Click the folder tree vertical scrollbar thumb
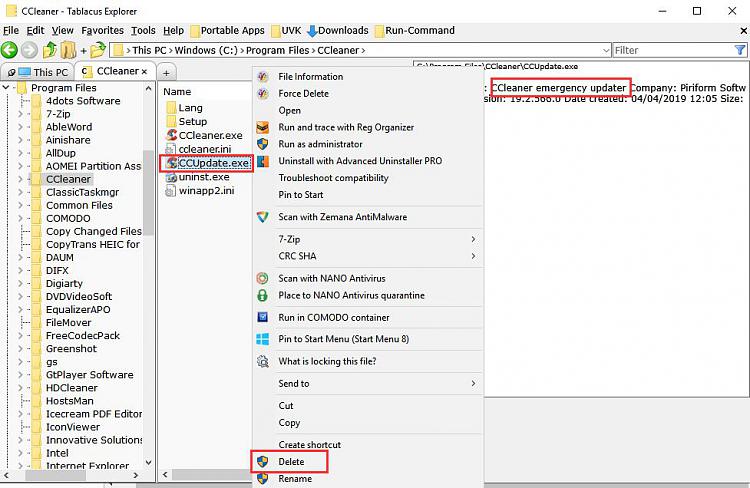 click(148, 193)
